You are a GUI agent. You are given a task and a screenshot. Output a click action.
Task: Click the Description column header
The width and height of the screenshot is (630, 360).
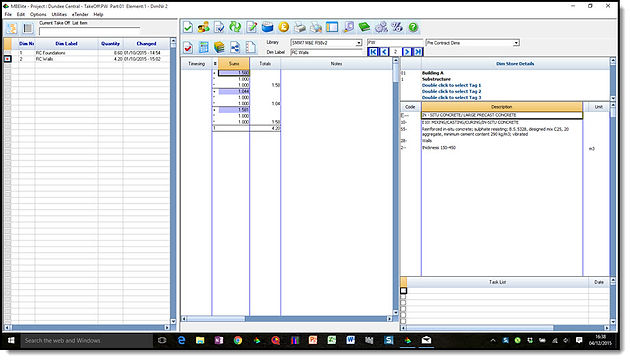click(501, 107)
